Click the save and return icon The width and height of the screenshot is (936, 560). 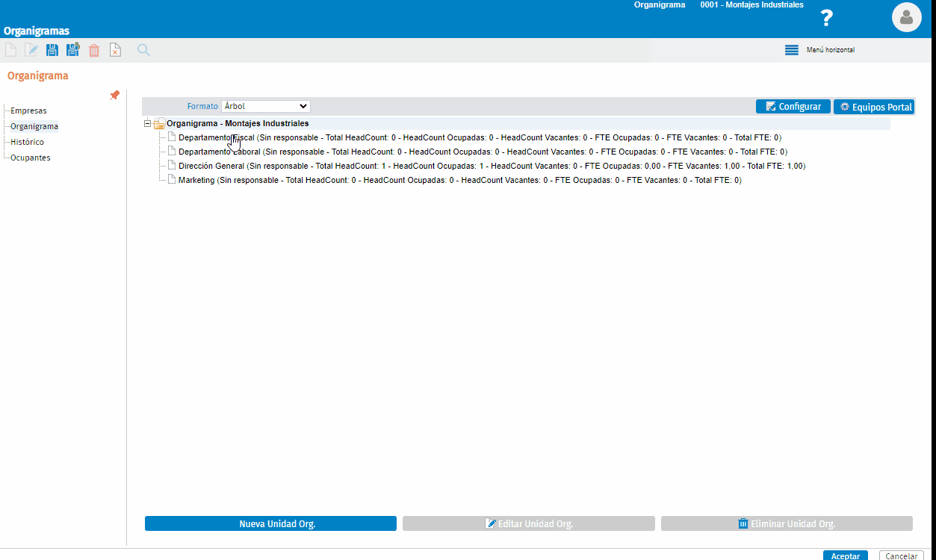coord(73,50)
